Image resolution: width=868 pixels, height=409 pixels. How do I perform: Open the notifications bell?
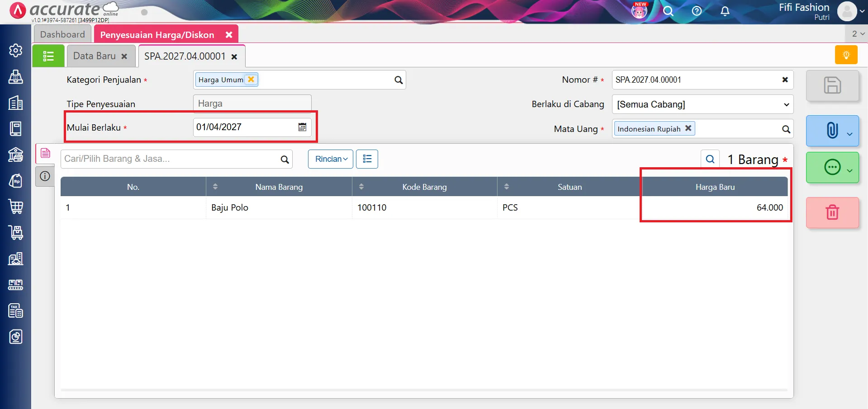tap(725, 11)
